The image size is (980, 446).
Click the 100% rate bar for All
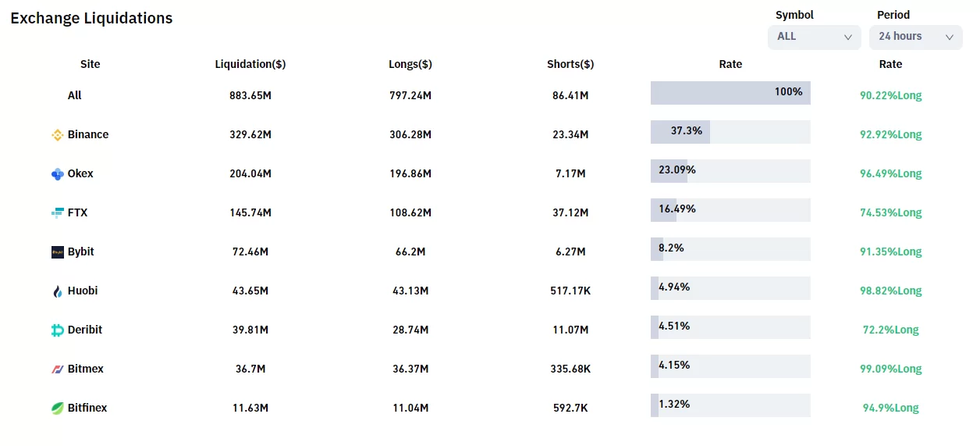pyautogui.click(x=730, y=93)
